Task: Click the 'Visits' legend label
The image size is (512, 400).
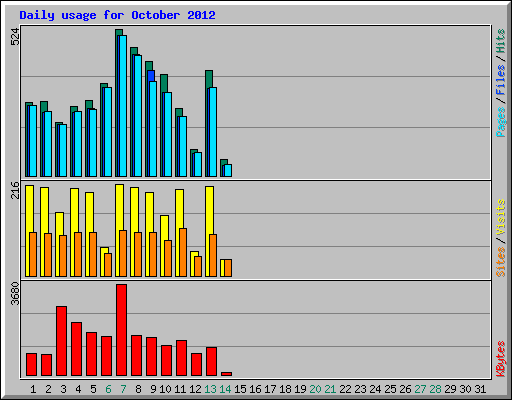Action: 501,217
